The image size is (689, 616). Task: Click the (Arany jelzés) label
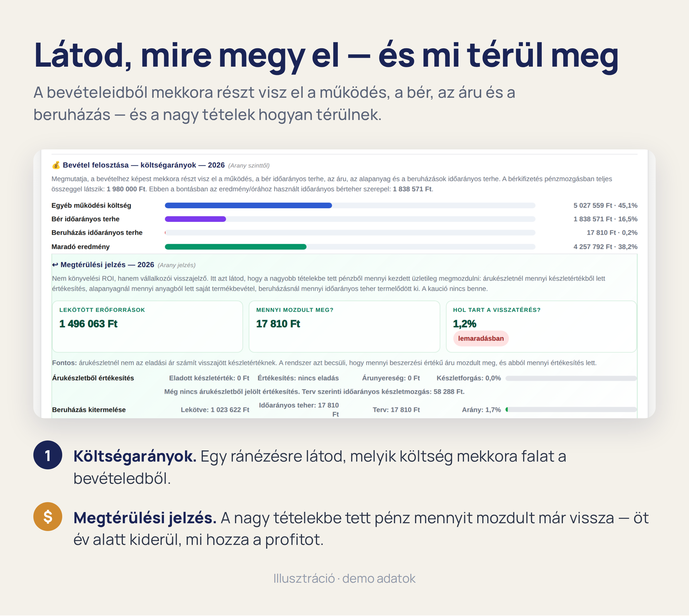pos(176,265)
